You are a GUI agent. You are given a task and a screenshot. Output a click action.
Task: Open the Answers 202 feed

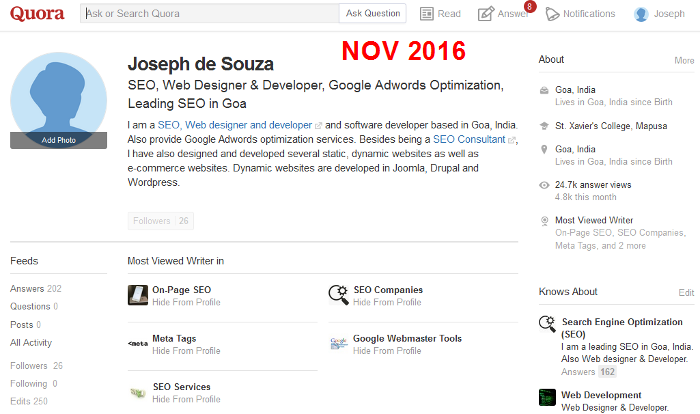point(36,289)
